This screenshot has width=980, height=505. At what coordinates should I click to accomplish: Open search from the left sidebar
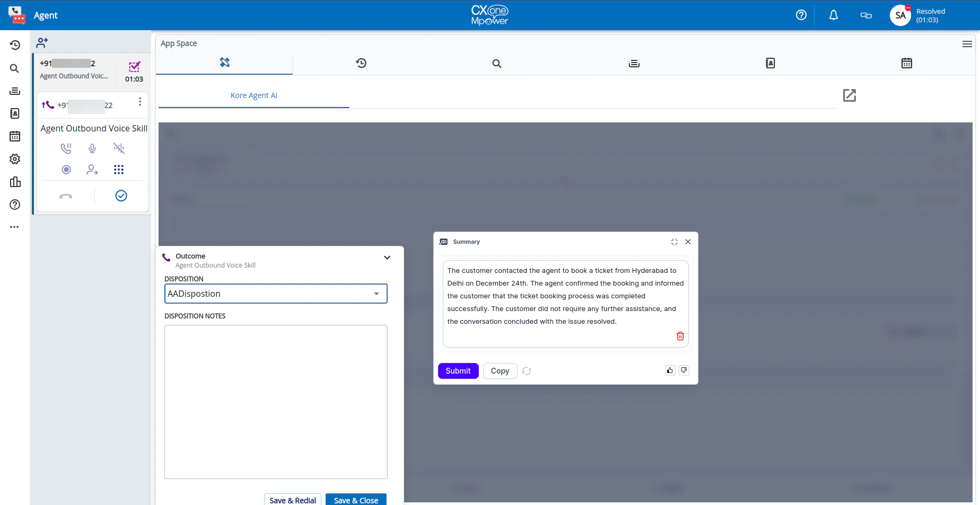click(15, 68)
